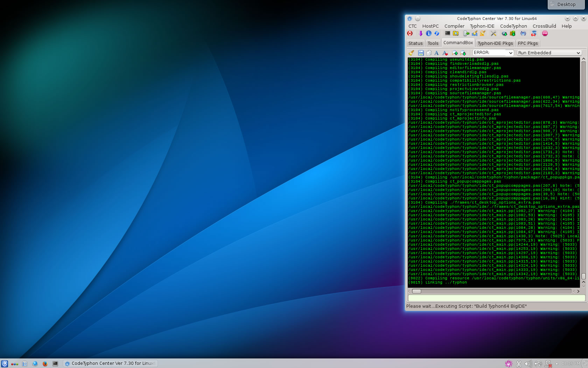The width and height of the screenshot is (588, 368).
Task: Click the vertical scrollbar up arrow
Action: point(583,59)
